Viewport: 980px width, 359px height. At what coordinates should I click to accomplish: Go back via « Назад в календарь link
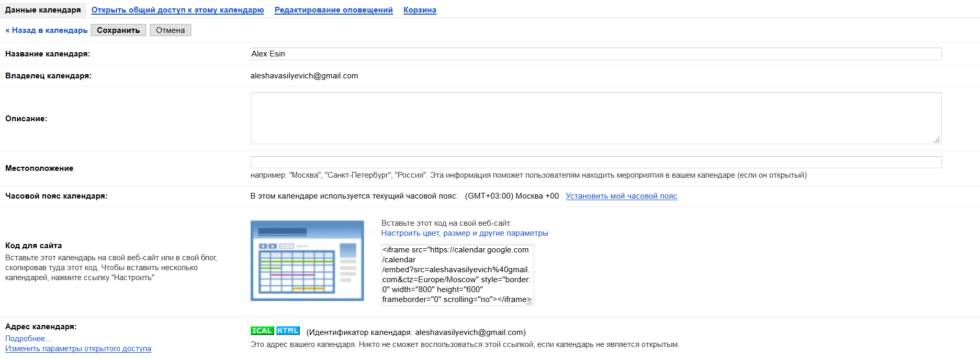46,30
